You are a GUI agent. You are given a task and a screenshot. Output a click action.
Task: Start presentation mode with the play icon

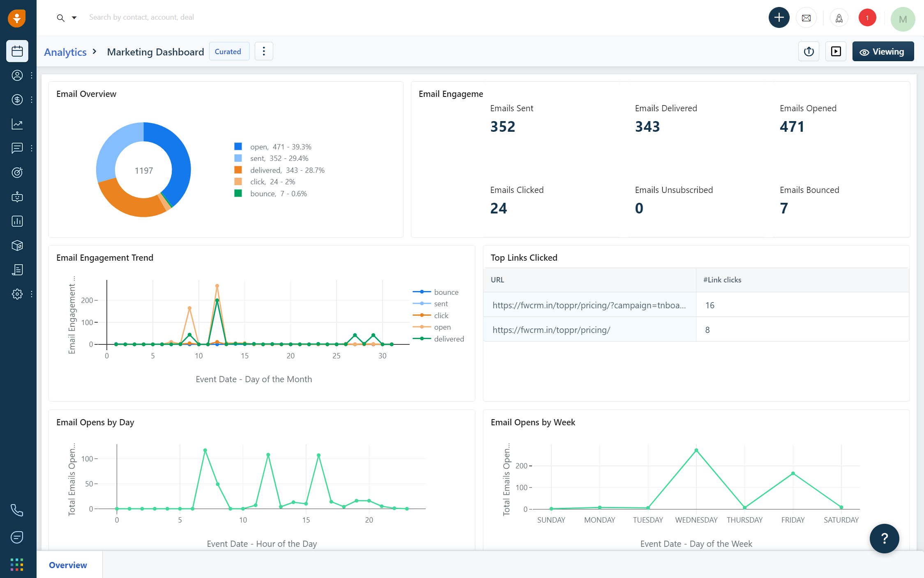point(836,51)
